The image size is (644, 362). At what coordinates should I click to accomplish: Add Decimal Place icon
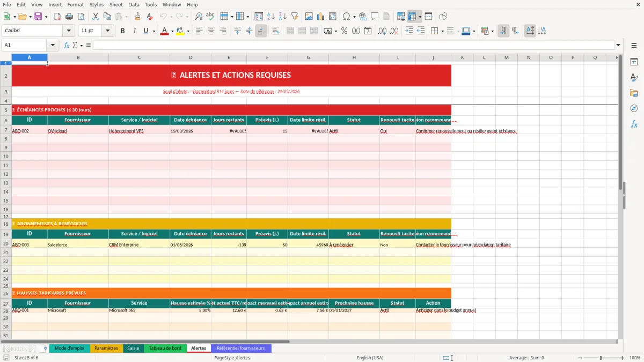tap(382, 31)
